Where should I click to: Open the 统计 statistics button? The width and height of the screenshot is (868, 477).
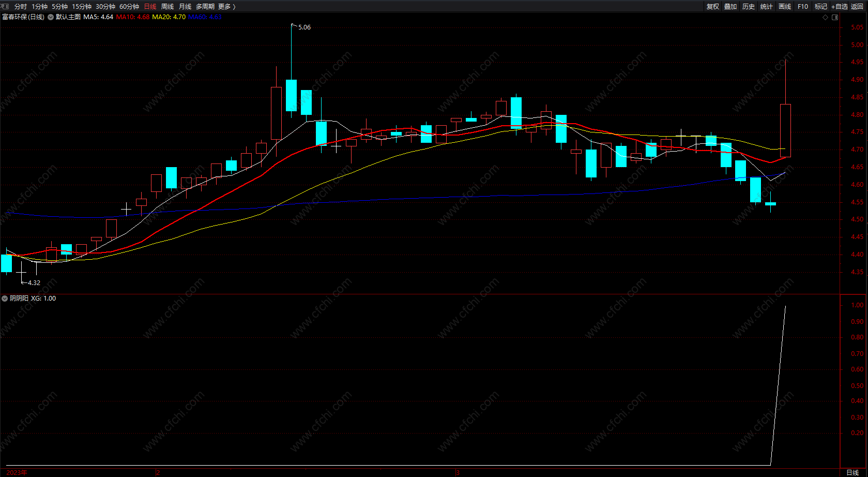767,7
